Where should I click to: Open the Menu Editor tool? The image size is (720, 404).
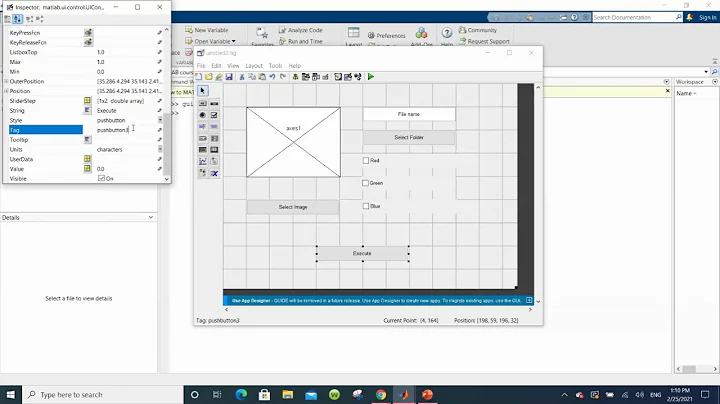(x=306, y=77)
